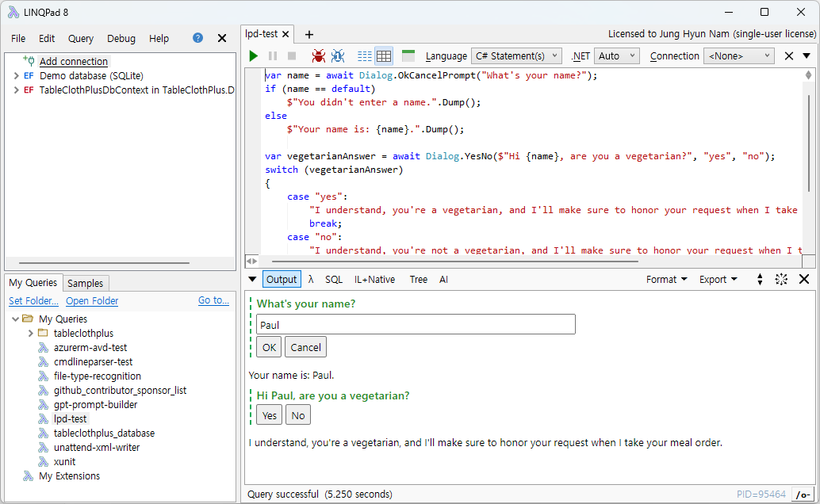Click the OK button under name prompt
Screen dimensions: 820x504
click(270, 347)
